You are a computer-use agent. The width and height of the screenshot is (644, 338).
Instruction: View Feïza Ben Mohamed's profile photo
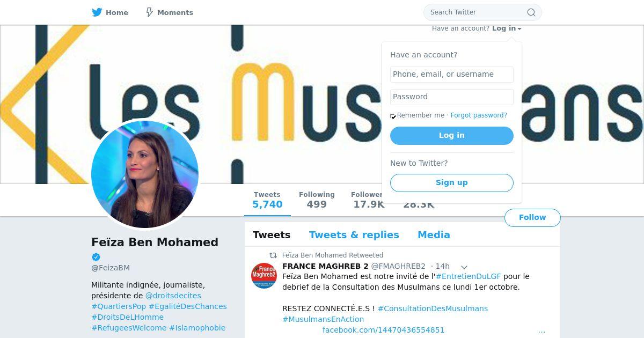click(x=145, y=174)
